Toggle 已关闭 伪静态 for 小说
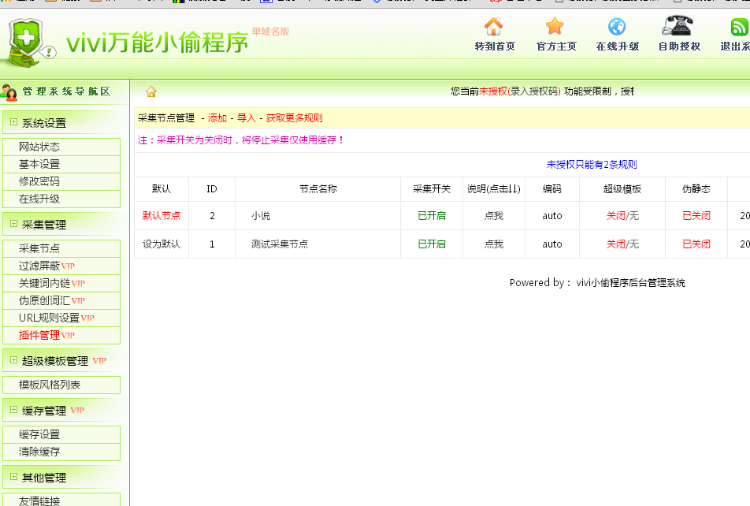 point(696,216)
